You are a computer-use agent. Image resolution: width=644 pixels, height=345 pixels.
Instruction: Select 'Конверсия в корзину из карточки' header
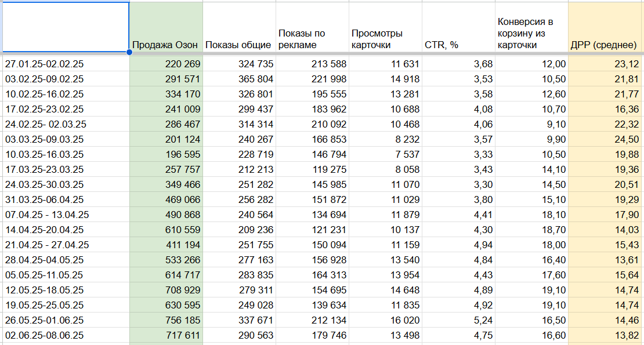[531, 33]
